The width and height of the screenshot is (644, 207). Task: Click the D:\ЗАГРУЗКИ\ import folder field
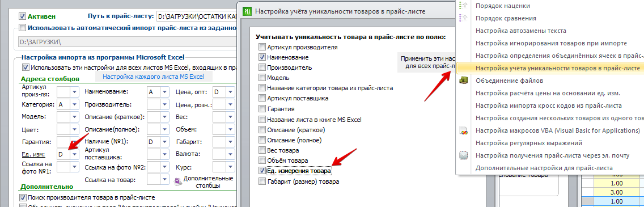[x=128, y=42]
